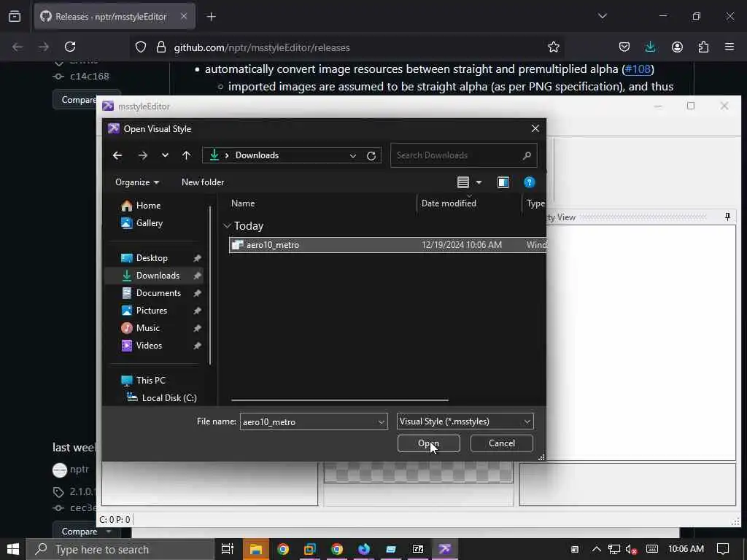Click the Firefox address bar URL
Image resolution: width=747 pixels, height=560 pixels.
click(x=262, y=47)
